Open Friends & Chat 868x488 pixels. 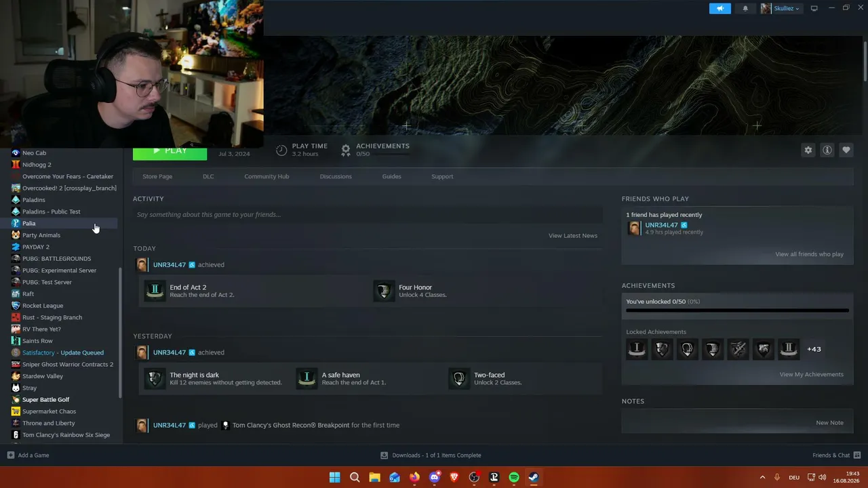pos(837,455)
